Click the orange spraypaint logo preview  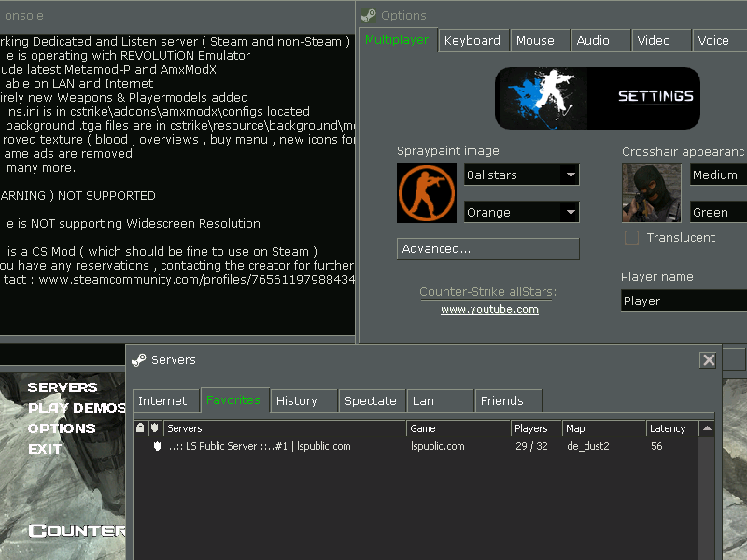[x=427, y=193]
